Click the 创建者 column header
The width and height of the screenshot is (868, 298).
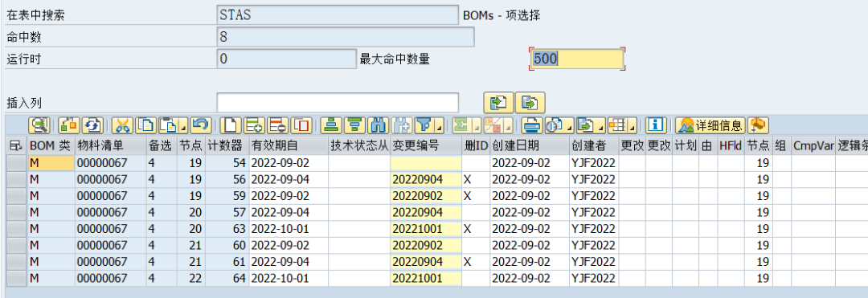tap(594, 146)
